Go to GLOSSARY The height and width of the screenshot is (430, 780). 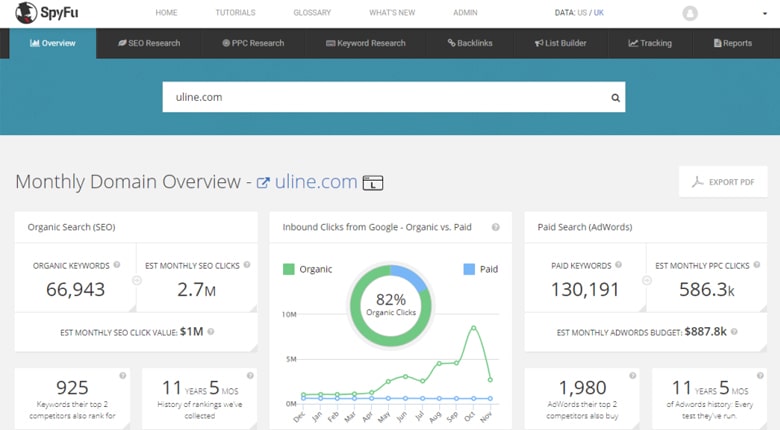(312, 12)
